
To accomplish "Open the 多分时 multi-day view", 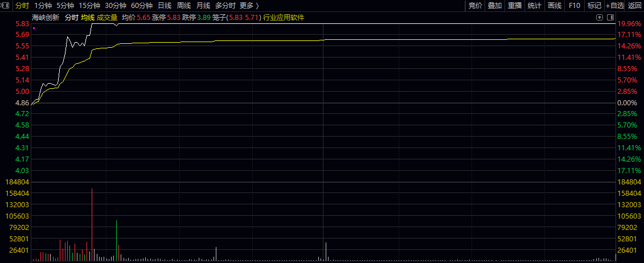I will pos(225,5).
